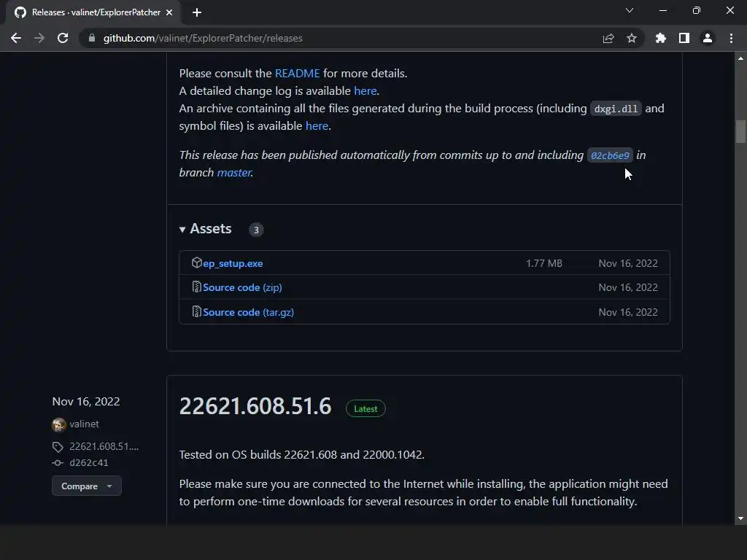The image size is (747, 560).
Task: Click the sidebar Nov 16, 2022 date
Action: point(86,402)
